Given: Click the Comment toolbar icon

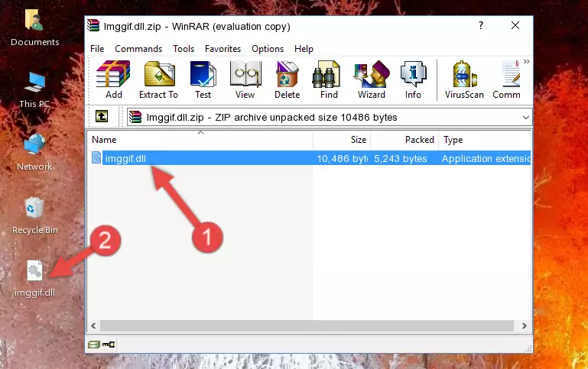Looking at the screenshot, I should [507, 79].
